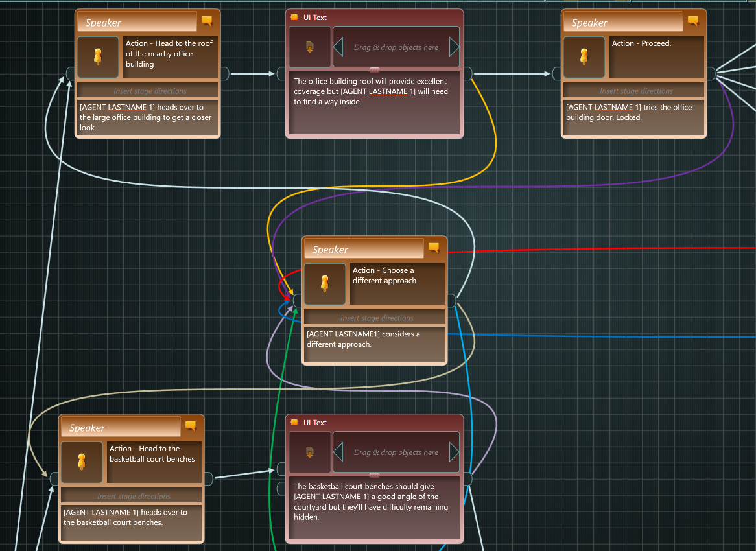756x551 pixels.
Task: Select speaker pin avatar on 'Head to the basketball' node
Action: (82, 462)
